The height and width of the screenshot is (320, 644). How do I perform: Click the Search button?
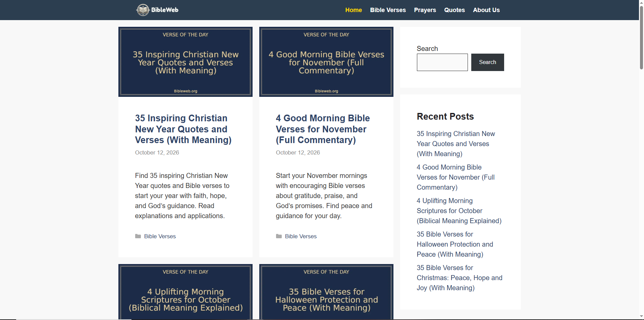pyautogui.click(x=487, y=62)
